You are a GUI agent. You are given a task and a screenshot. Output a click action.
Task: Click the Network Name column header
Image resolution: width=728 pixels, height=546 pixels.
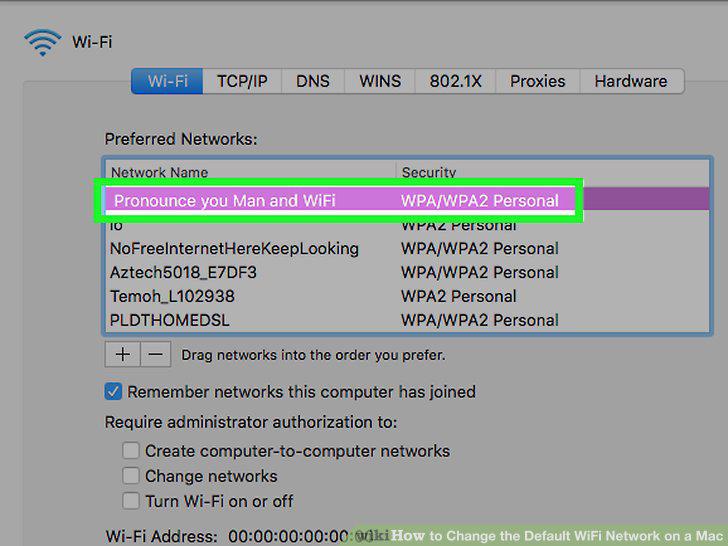[x=251, y=172]
